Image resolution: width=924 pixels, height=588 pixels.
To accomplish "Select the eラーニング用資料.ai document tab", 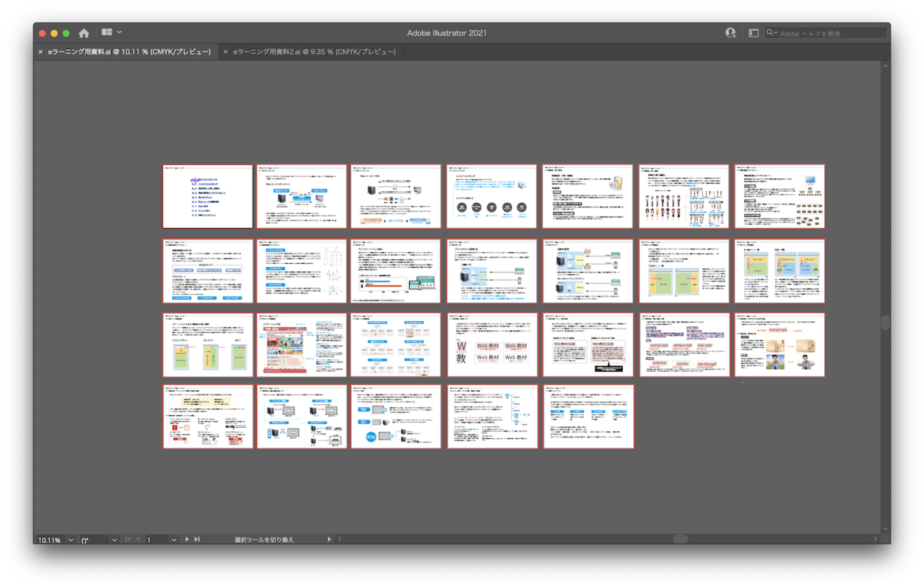I will (x=129, y=52).
